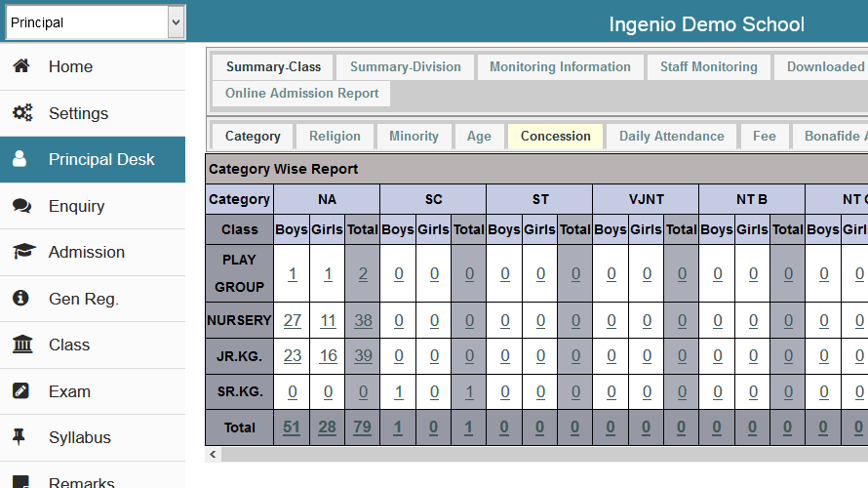Click Total row NA total 79
Image resolution: width=868 pixels, height=488 pixels.
click(x=362, y=427)
